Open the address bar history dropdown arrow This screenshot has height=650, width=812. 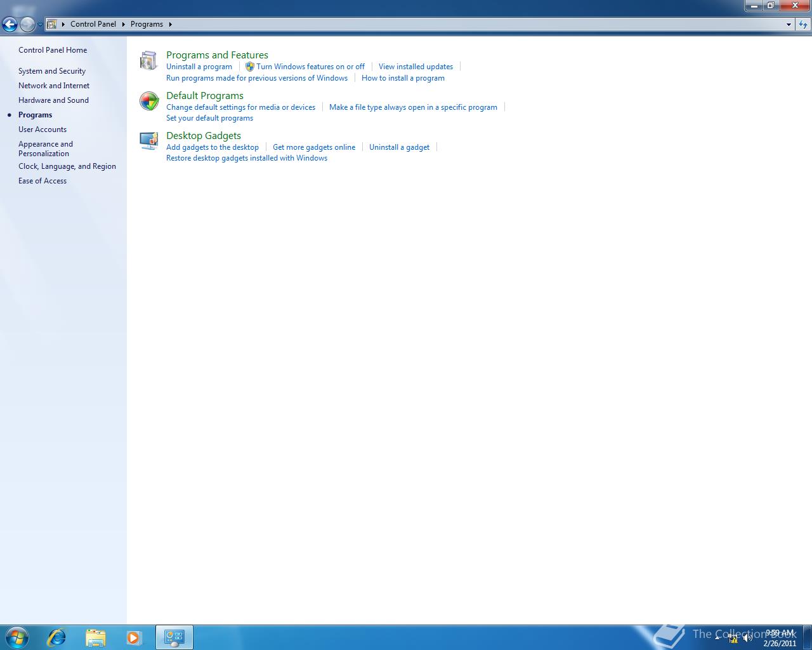tap(789, 23)
